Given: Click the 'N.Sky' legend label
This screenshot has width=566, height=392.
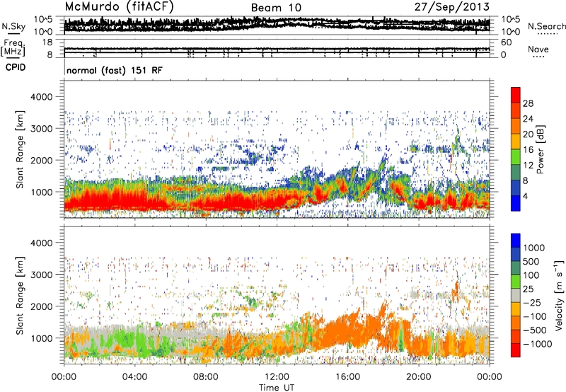Looking at the screenshot, I should tap(13, 26).
